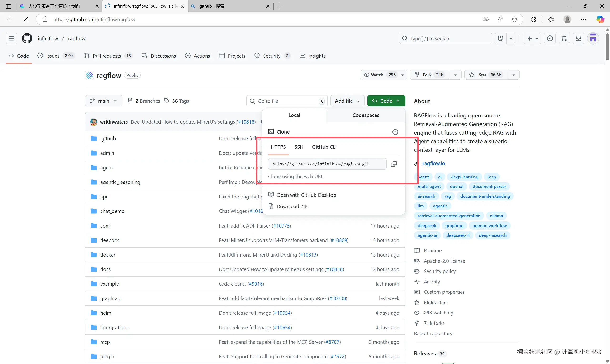The image size is (610, 364).
Task: Open the GitHub homepage via Octocat logo
Action: [x=27, y=39]
